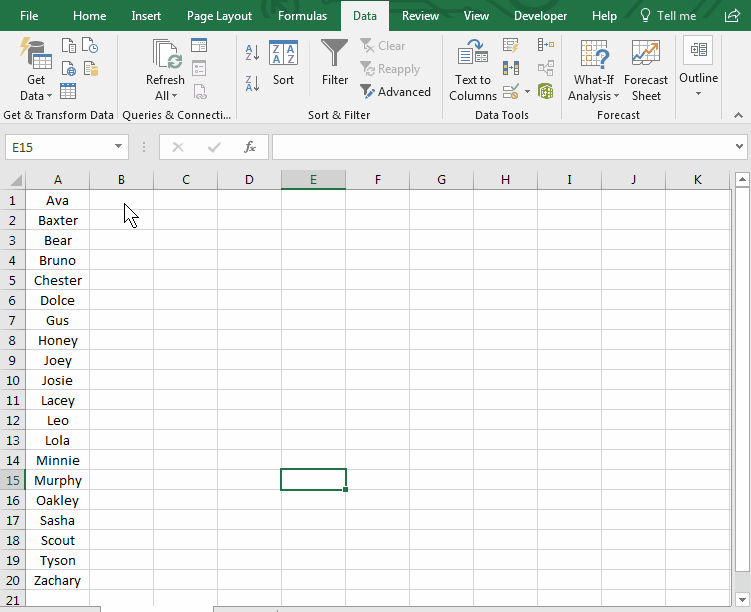The width and height of the screenshot is (751, 612).
Task: Toggle the Filter funnel button
Action: click(x=335, y=63)
